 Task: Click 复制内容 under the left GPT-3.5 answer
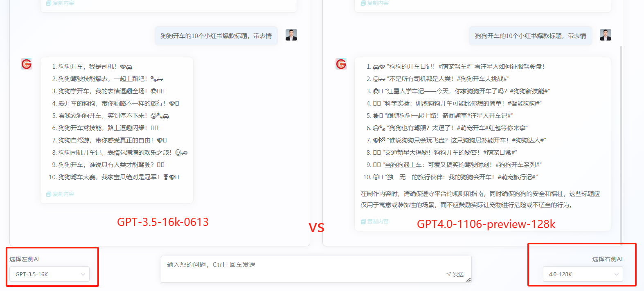60,194
